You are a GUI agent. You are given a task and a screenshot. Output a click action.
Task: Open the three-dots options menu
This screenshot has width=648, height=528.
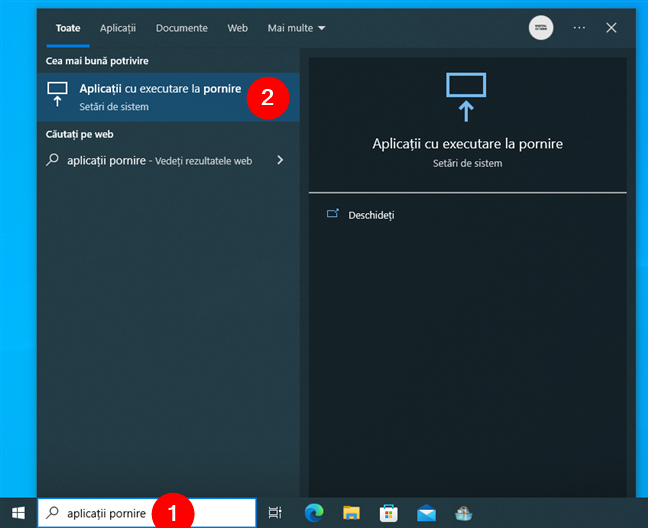(x=579, y=28)
